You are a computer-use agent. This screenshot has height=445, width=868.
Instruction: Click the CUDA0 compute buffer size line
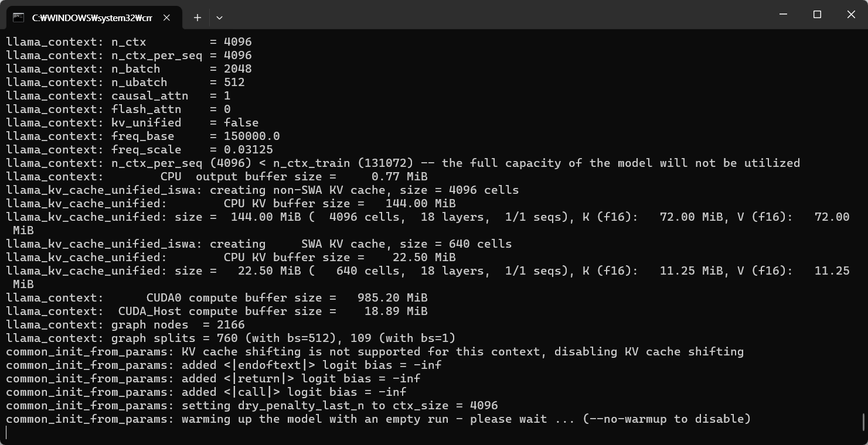tap(217, 297)
